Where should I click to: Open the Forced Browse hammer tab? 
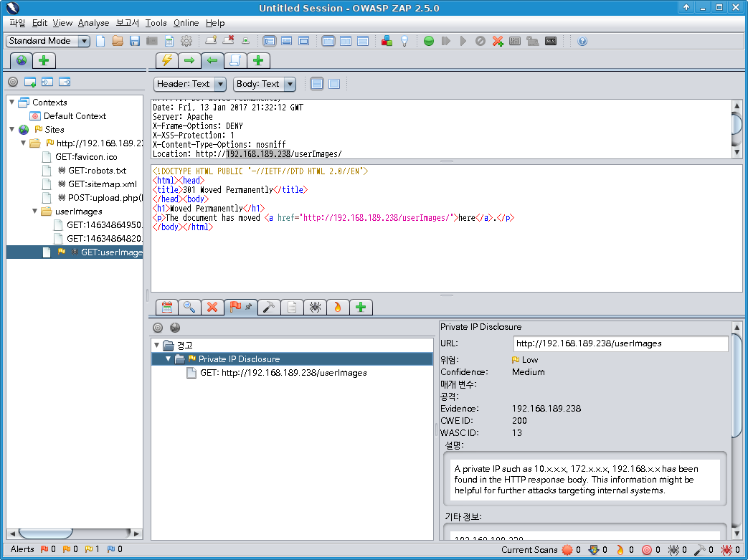(x=268, y=307)
